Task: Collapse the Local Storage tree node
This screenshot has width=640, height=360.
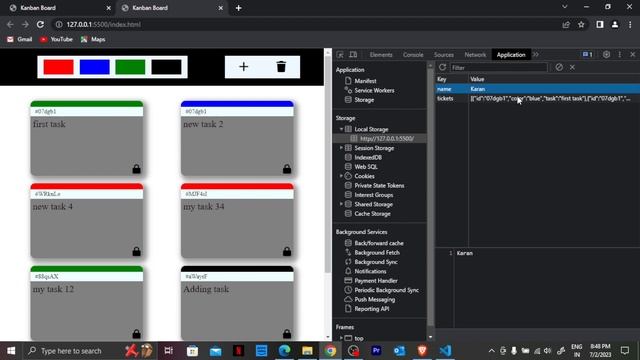Action: tap(341, 129)
